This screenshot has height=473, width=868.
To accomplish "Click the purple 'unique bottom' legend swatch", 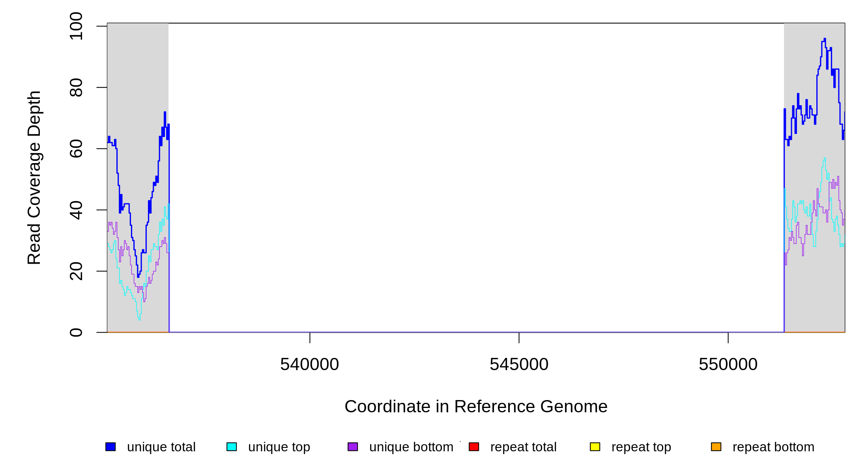I will tap(353, 447).
